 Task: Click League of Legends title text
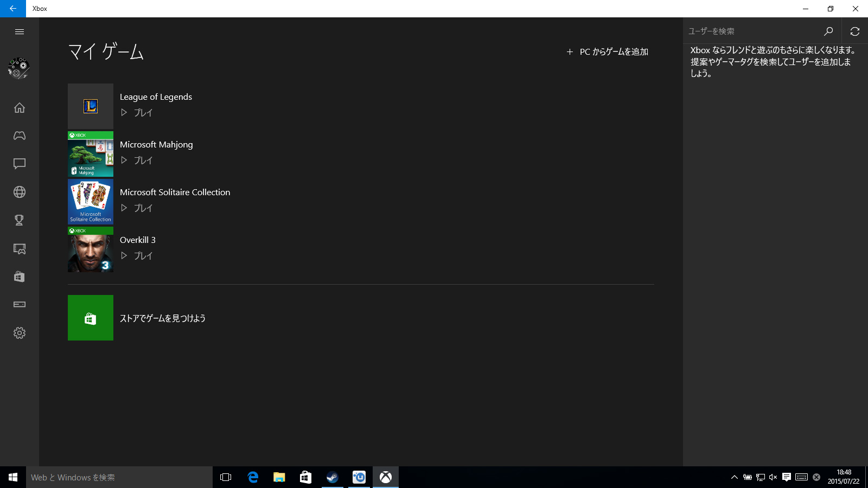tap(156, 97)
